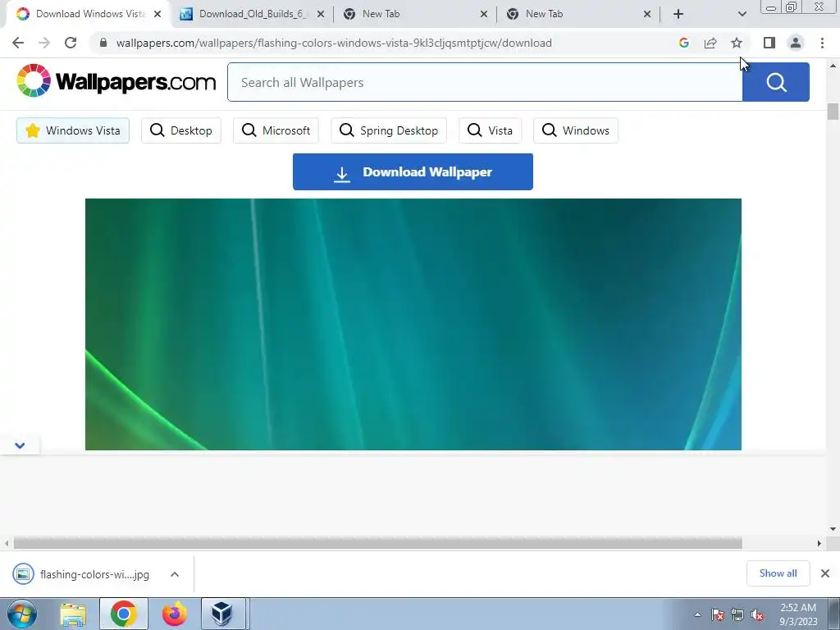Open the taskbar clock showing 2:52 AM

tap(798, 614)
